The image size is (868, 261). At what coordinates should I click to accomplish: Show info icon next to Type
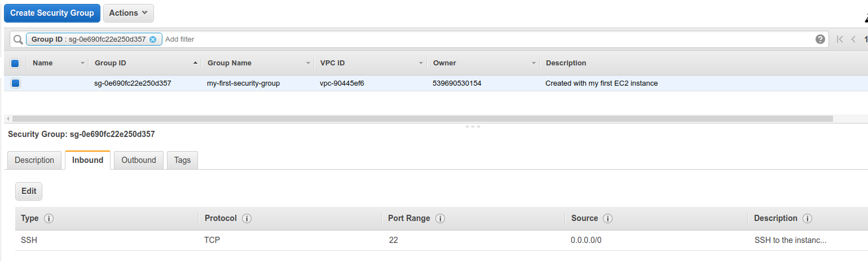49,218
